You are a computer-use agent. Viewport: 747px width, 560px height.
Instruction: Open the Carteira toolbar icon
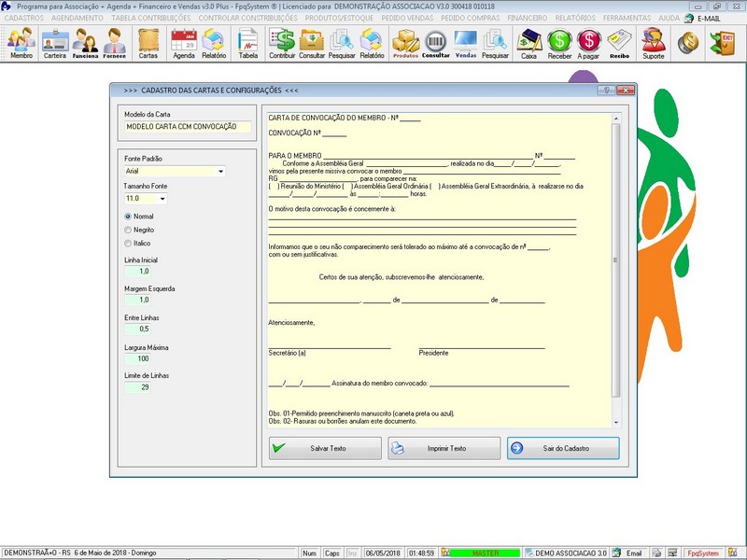pos(55,43)
